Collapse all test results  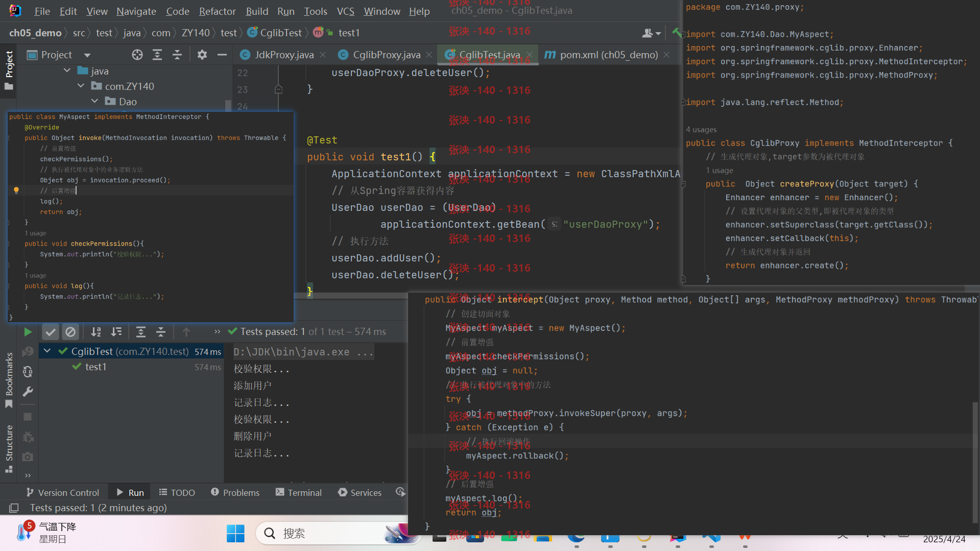pos(161,332)
